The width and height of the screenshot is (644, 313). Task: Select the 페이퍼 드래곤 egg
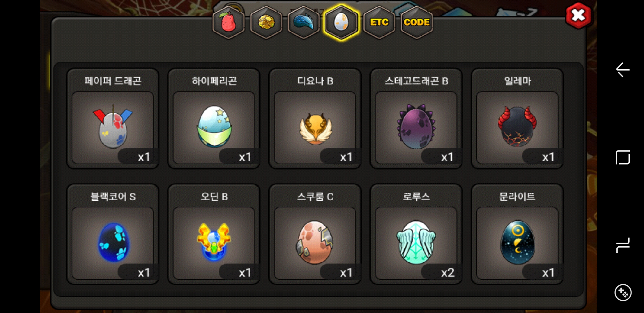[x=113, y=119]
